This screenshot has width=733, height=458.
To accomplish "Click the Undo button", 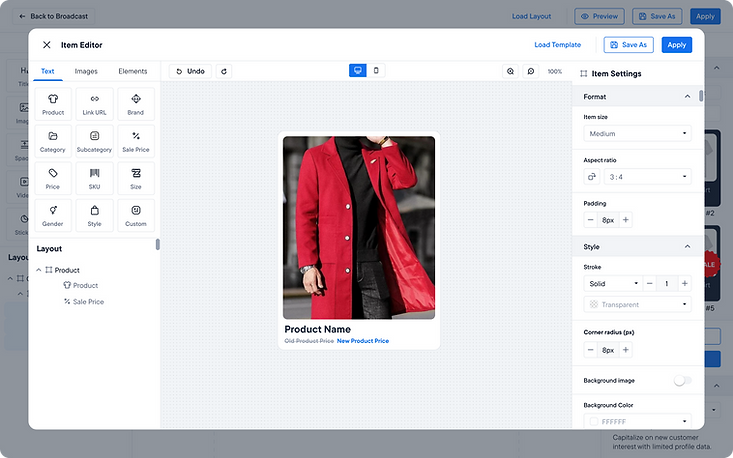I will (190, 71).
